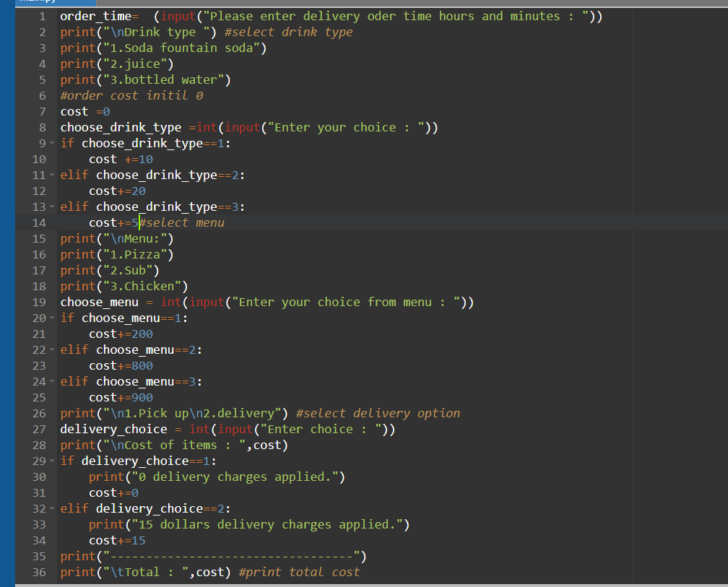Collapse the elif choose_drink_type==3 block

[x=53, y=206]
